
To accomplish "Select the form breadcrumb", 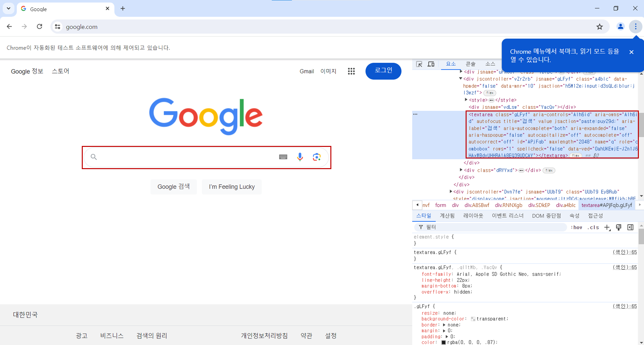I will point(440,205).
